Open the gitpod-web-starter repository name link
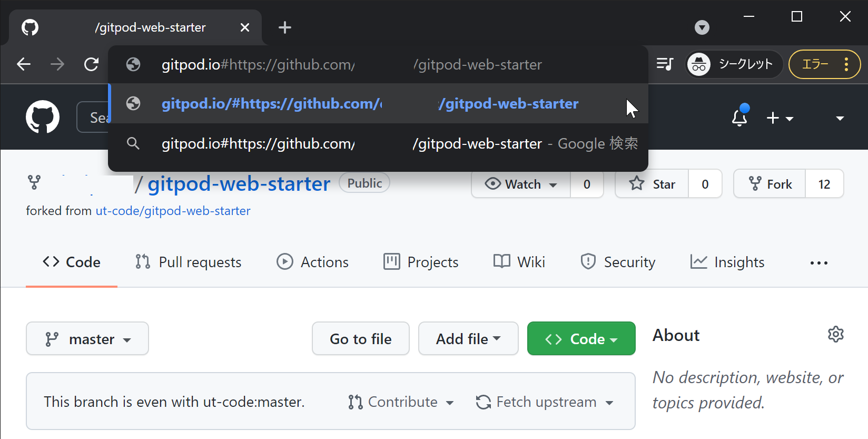Screen dimensions: 868x439 tap(239, 183)
